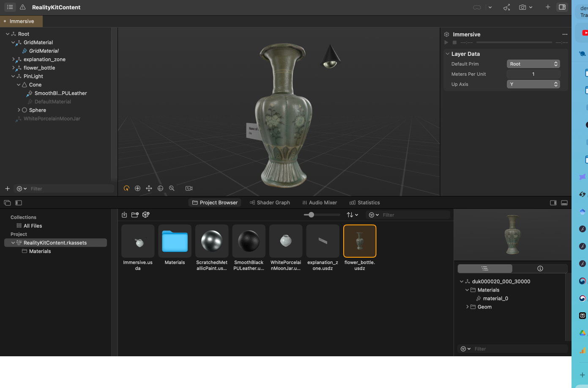588x388 pixels.
Task: Select the pan move arrows viewport tool
Action: tap(149, 188)
